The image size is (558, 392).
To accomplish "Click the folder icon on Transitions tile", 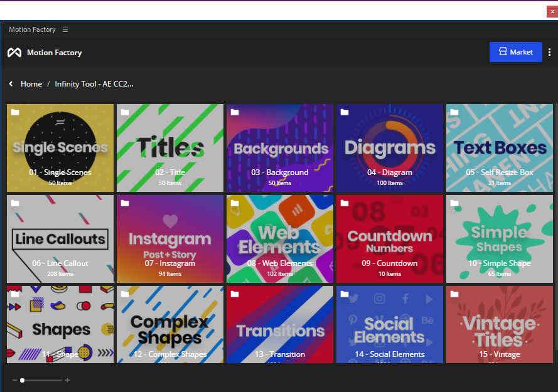I will click(x=235, y=294).
